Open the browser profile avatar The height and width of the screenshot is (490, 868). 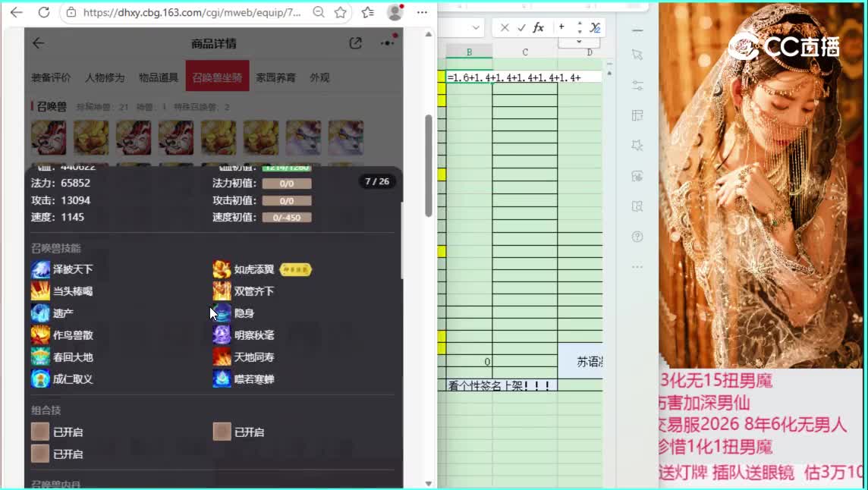(395, 12)
